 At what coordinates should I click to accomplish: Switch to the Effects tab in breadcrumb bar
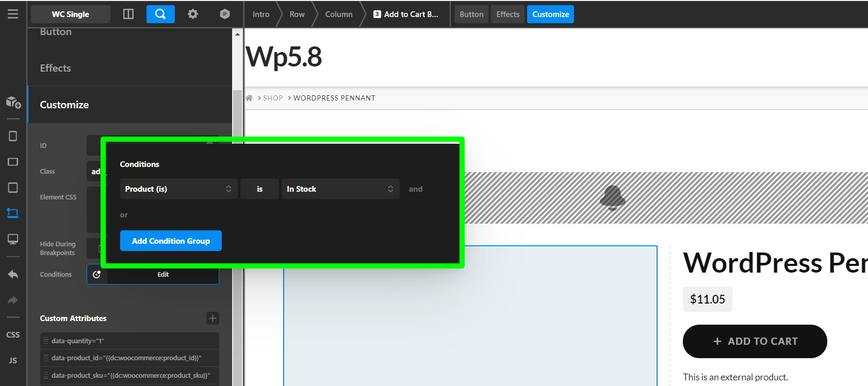[x=507, y=14]
